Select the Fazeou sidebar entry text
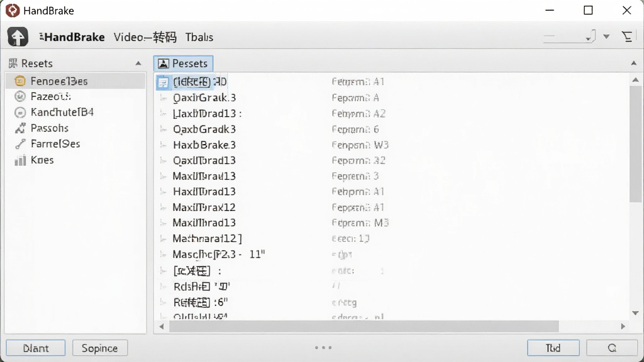 coord(50,96)
